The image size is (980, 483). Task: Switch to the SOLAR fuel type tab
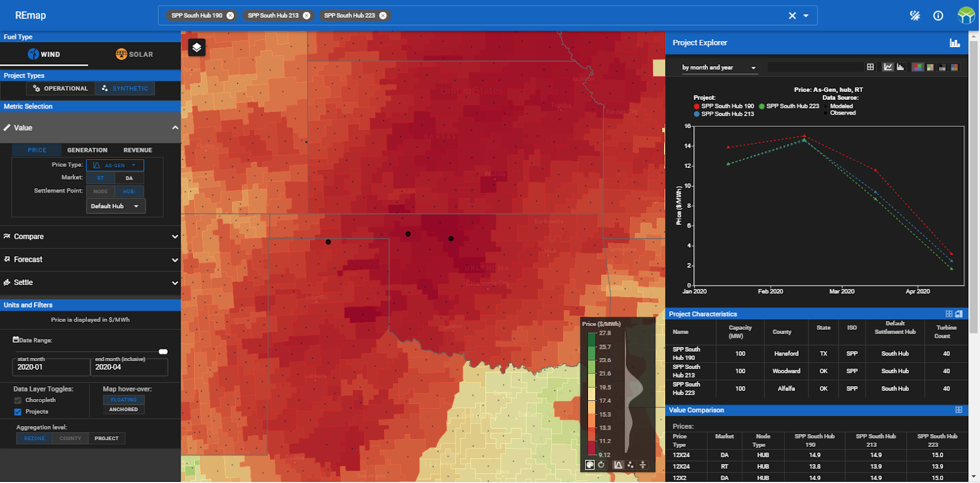pos(135,55)
